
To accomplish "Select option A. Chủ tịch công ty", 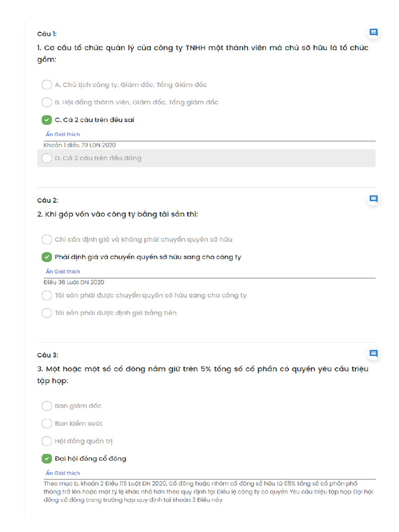I will (x=47, y=85).
